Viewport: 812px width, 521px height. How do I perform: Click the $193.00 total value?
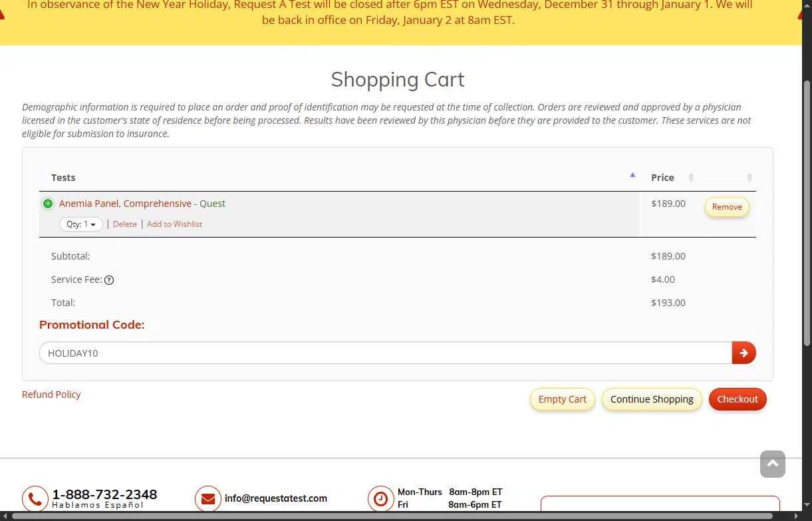pos(668,303)
